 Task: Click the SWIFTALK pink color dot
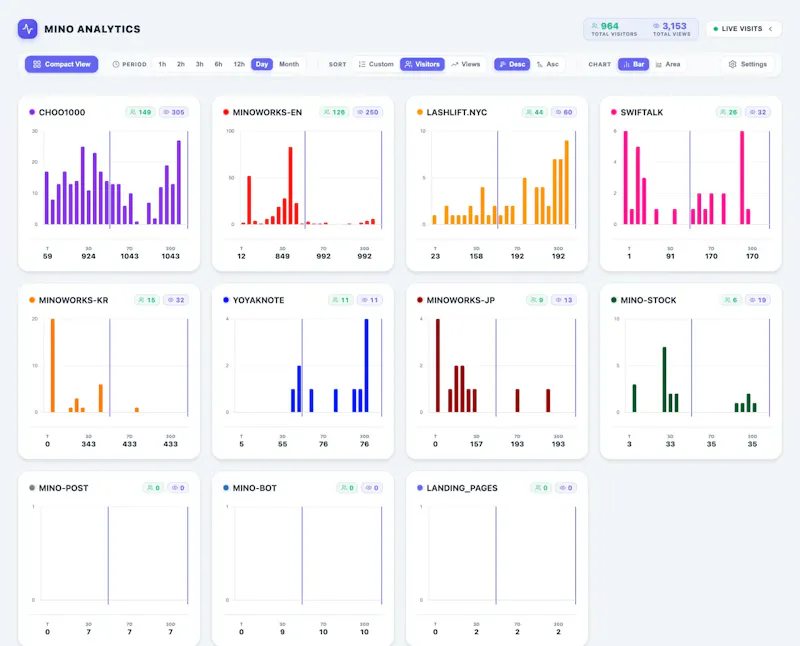(614, 112)
